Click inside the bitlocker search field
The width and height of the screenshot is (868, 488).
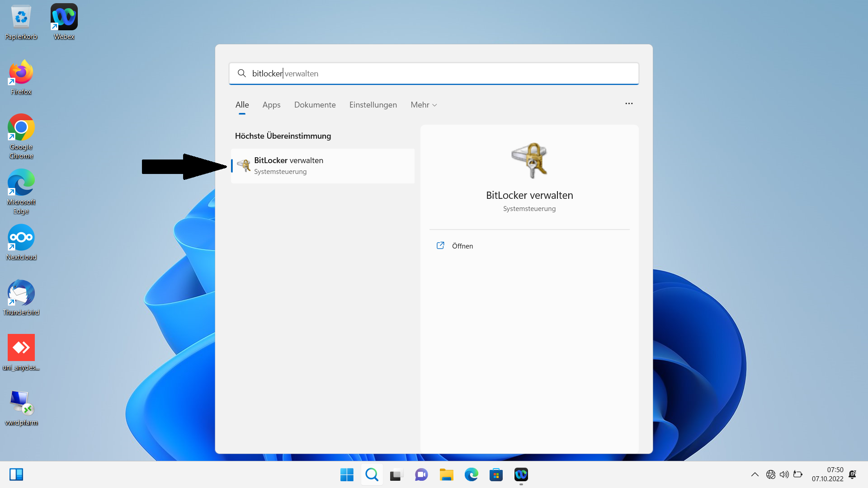click(434, 74)
